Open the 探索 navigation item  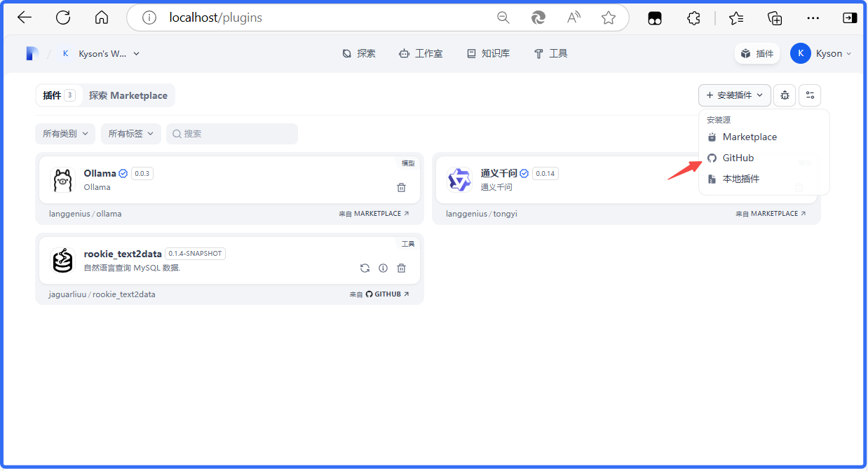(358, 53)
